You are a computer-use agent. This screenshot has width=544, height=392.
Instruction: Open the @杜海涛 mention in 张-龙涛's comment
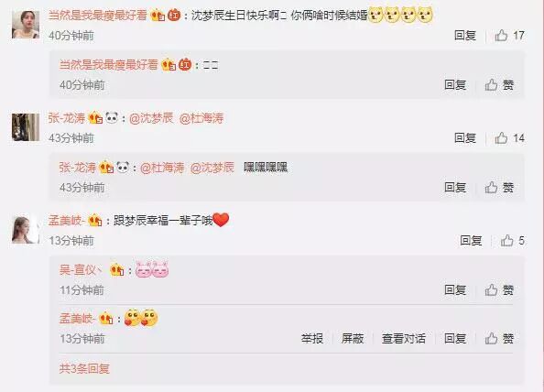[201, 118]
